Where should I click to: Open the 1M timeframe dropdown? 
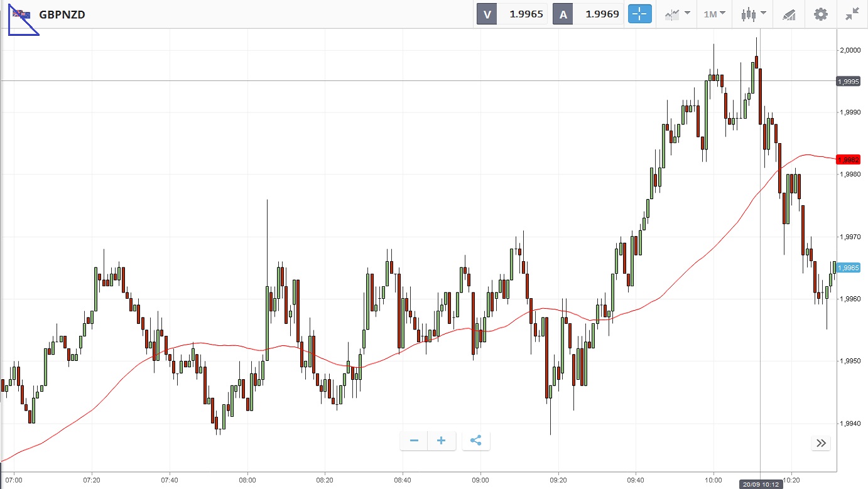point(714,14)
